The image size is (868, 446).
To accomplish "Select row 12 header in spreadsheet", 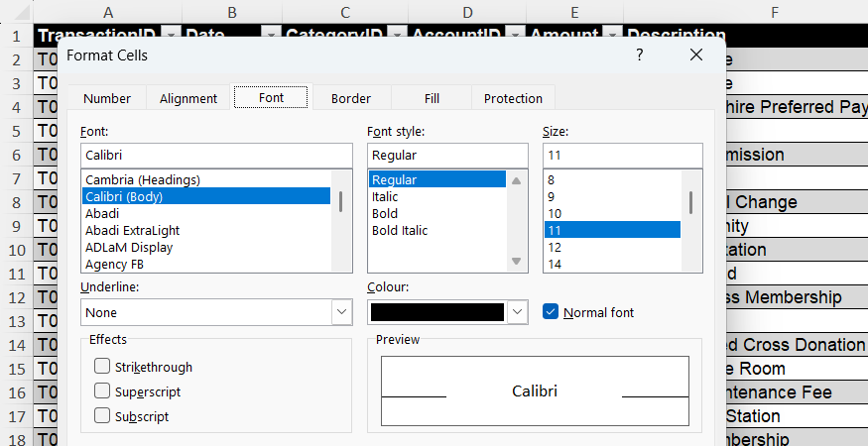I will (17, 297).
